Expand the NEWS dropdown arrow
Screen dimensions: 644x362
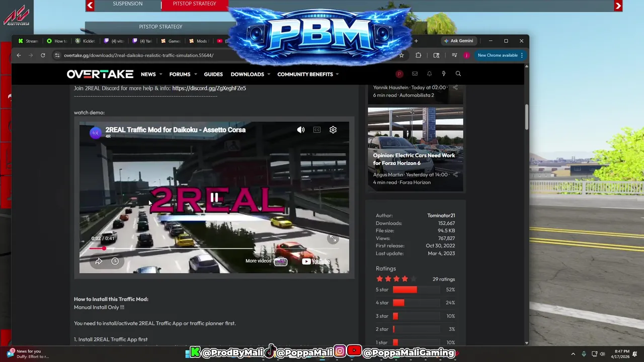[160, 74]
